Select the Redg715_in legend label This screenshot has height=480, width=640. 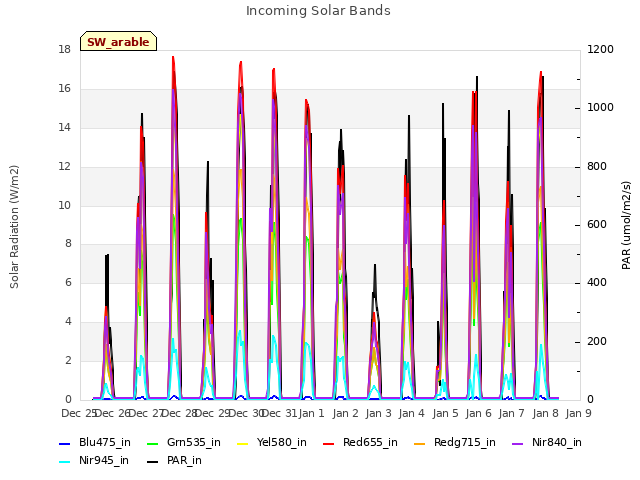pos(465,442)
